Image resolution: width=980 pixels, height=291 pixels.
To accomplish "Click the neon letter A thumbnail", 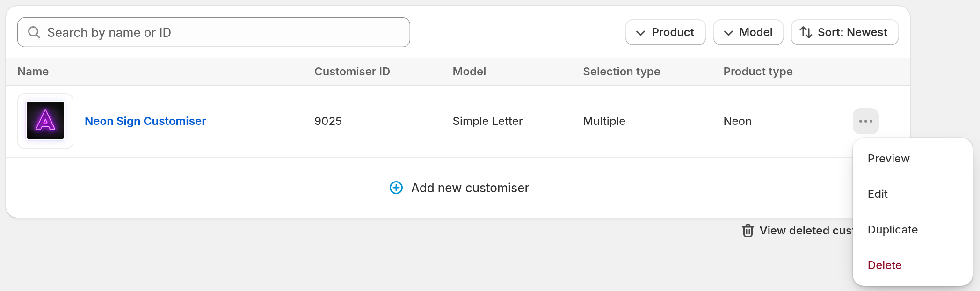I will 45,121.
